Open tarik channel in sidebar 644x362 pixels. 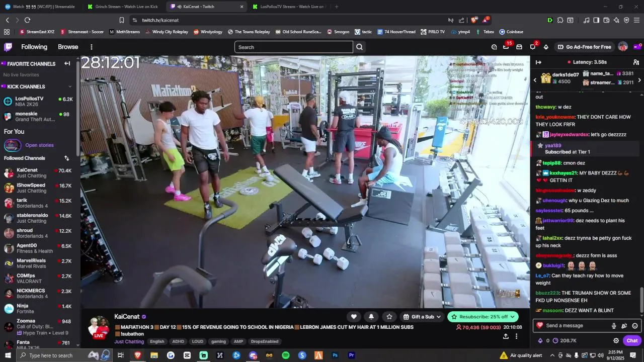pyautogui.click(x=38, y=203)
